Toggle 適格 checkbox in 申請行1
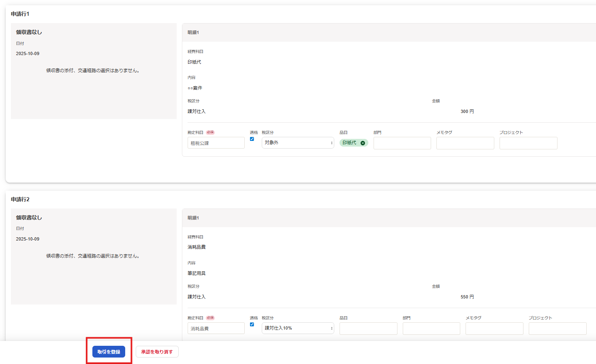The image size is (596, 364). click(x=252, y=139)
